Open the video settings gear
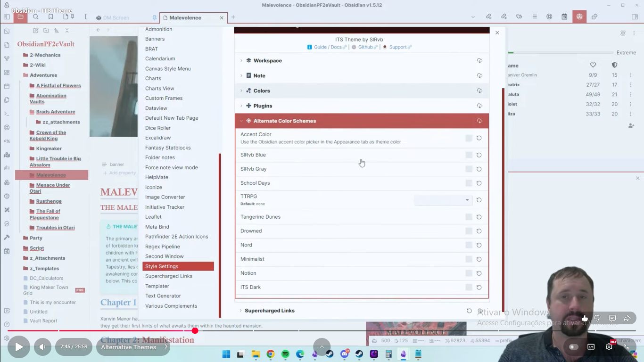This screenshot has width=644, height=362. pos(609,347)
